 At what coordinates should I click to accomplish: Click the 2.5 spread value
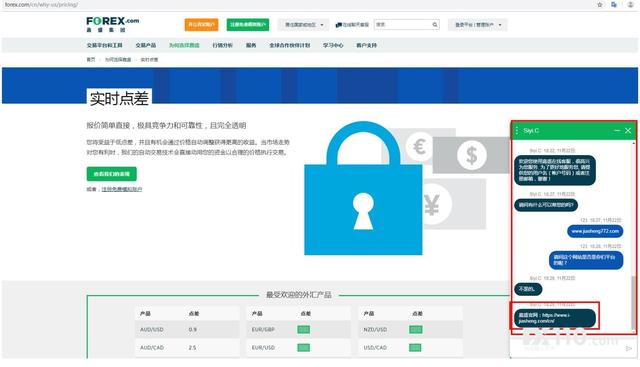(192, 348)
